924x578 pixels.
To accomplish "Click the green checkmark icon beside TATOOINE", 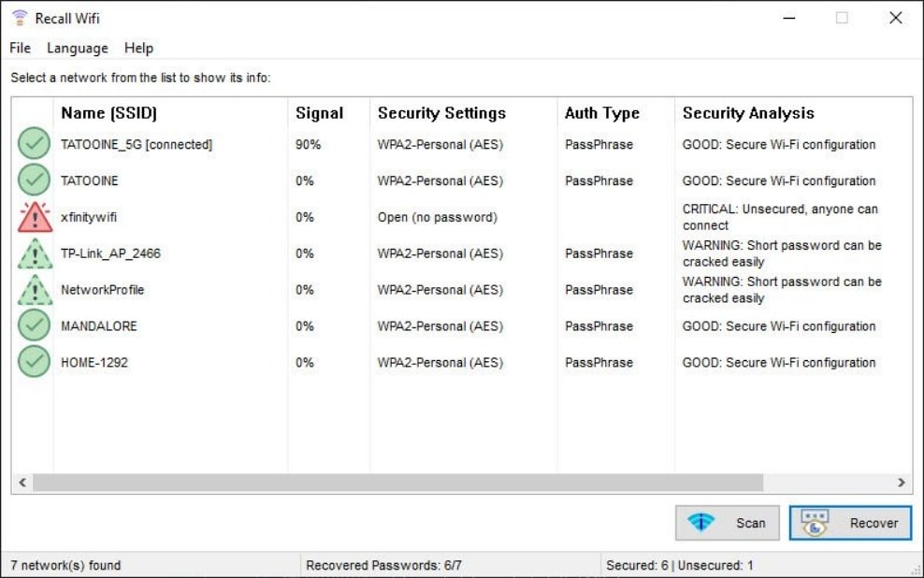I will click(x=35, y=181).
